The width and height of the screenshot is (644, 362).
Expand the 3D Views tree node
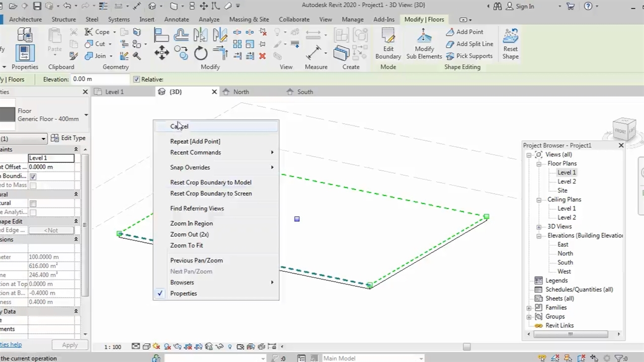pos(539,227)
